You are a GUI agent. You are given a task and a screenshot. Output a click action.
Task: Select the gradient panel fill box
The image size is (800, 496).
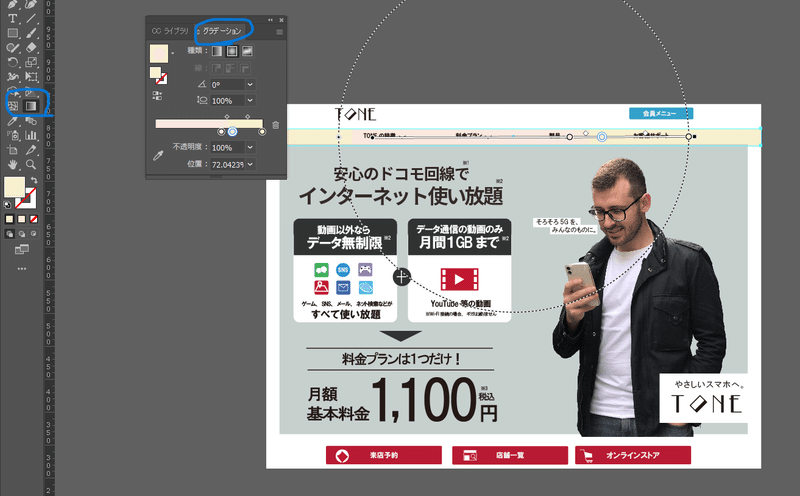[x=155, y=72]
